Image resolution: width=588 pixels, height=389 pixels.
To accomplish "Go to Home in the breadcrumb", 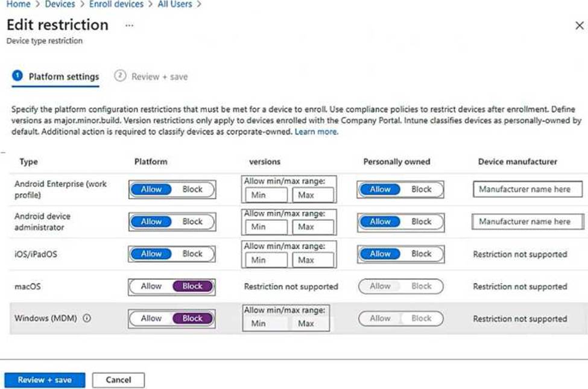I will point(18,4).
